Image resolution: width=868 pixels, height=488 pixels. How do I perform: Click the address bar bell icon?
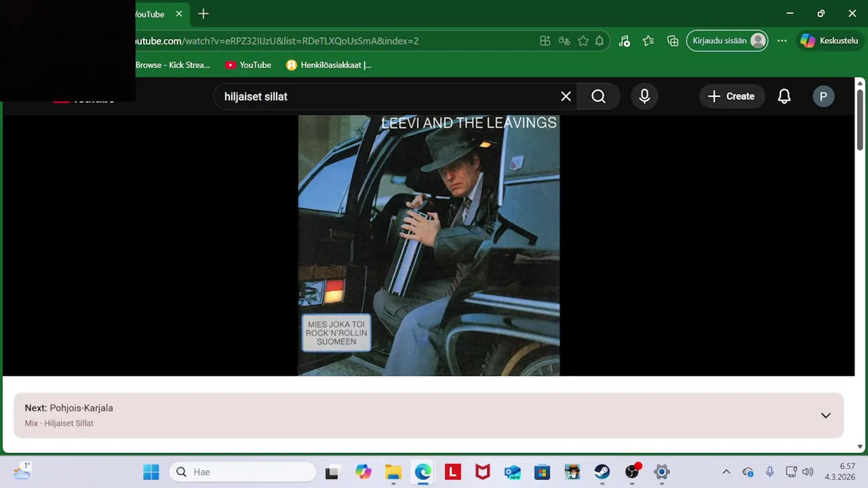[x=599, y=41]
